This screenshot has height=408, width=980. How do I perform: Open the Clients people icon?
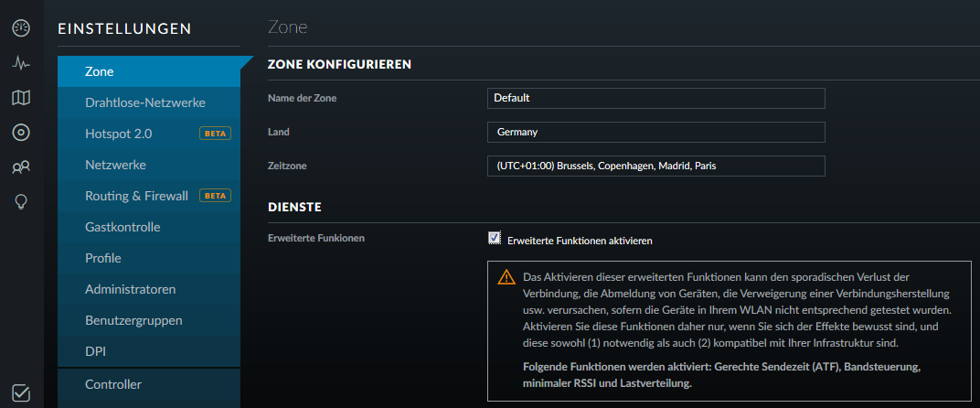tap(21, 166)
